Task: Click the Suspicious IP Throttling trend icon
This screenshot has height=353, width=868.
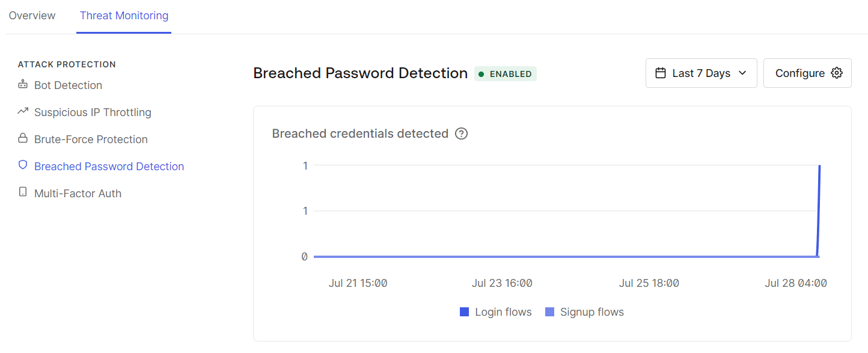Action: coord(23,111)
